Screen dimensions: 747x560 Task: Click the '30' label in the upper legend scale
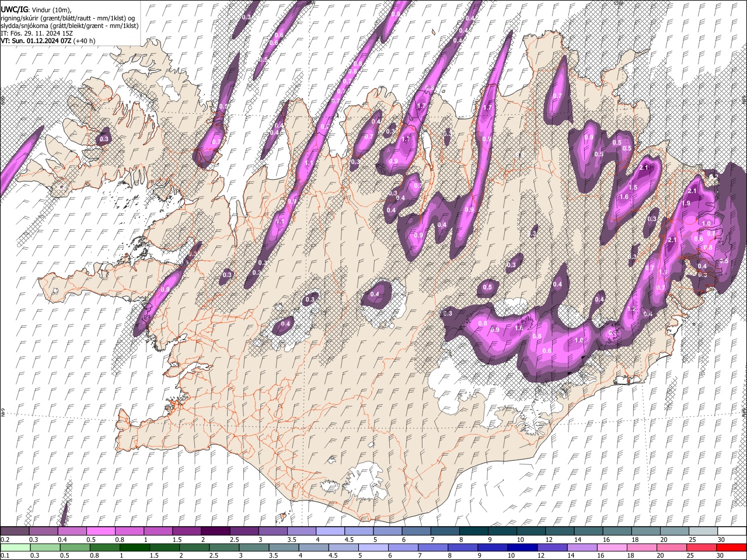pos(721,540)
